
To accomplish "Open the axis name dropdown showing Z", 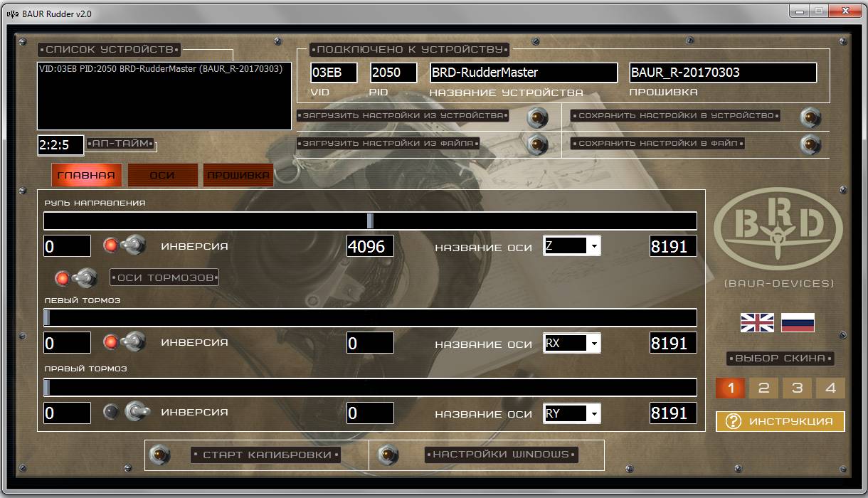I will click(x=572, y=246).
